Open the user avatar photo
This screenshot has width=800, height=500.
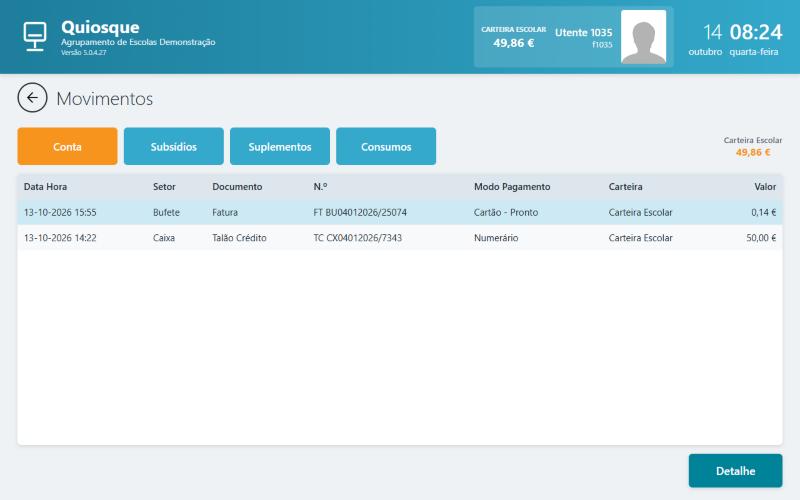pos(643,37)
